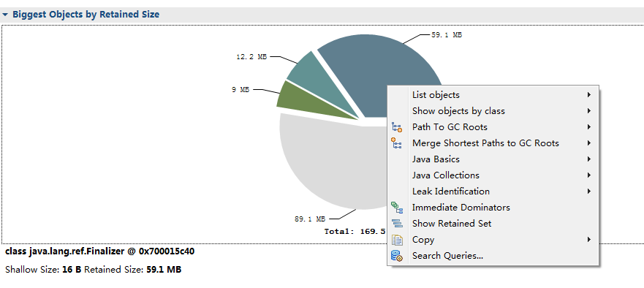Click the Merge Shortest Paths icon
644x288 pixels.
coord(397,143)
